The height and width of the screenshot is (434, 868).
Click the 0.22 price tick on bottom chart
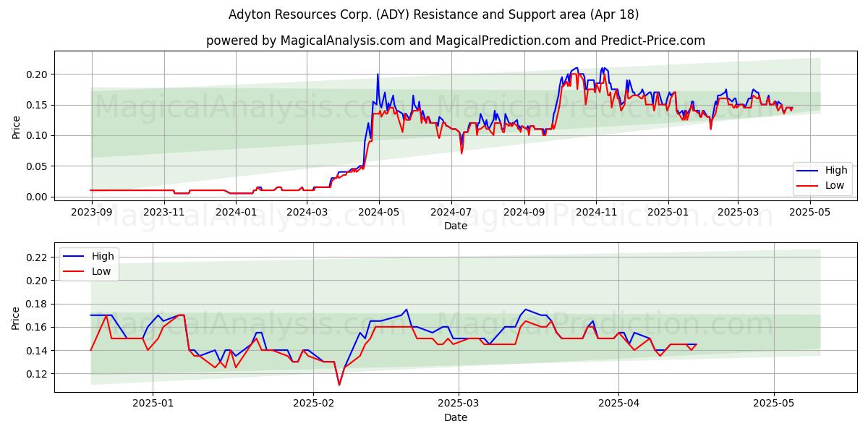pyautogui.click(x=38, y=258)
